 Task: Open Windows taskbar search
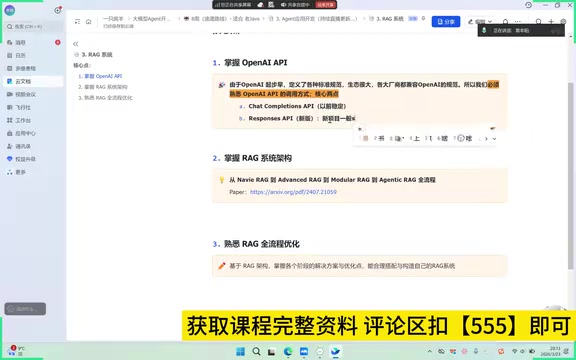(x=256, y=352)
